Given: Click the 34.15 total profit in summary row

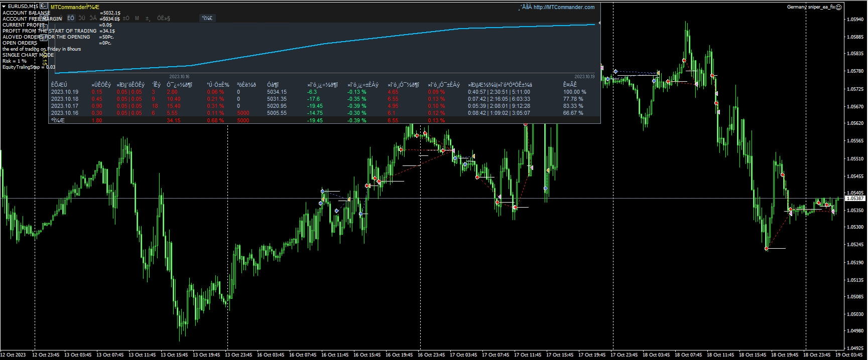Looking at the screenshot, I should click(x=173, y=121).
